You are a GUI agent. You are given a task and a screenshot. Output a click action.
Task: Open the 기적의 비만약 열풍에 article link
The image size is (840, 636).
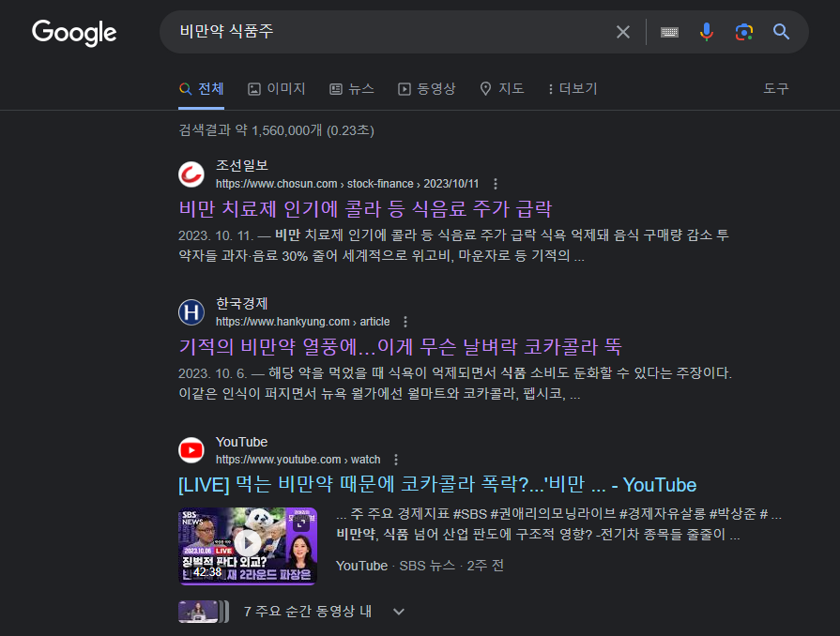(x=400, y=347)
